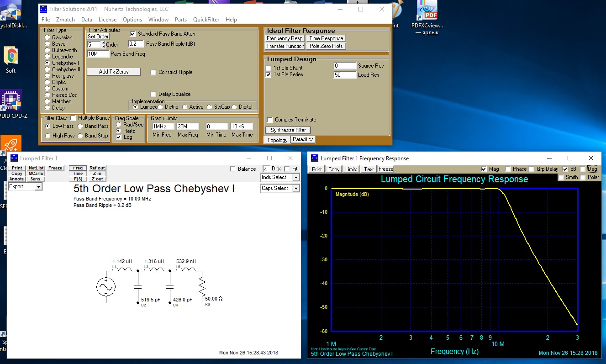Select the High Pass filter class
This screenshot has height=364, width=606.
point(48,136)
